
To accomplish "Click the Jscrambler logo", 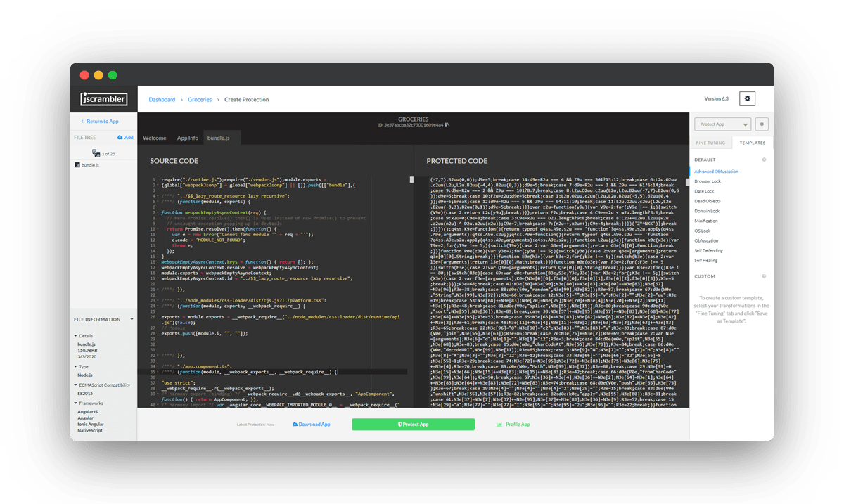I will coord(103,98).
